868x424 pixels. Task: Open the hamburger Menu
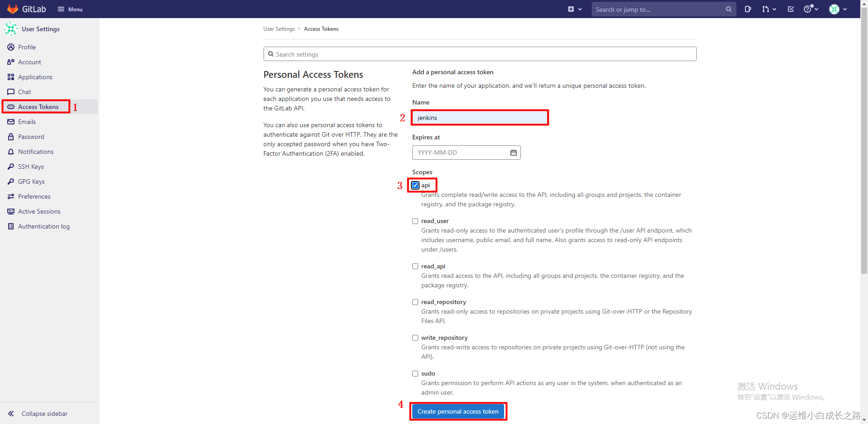[x=70, y=9]
